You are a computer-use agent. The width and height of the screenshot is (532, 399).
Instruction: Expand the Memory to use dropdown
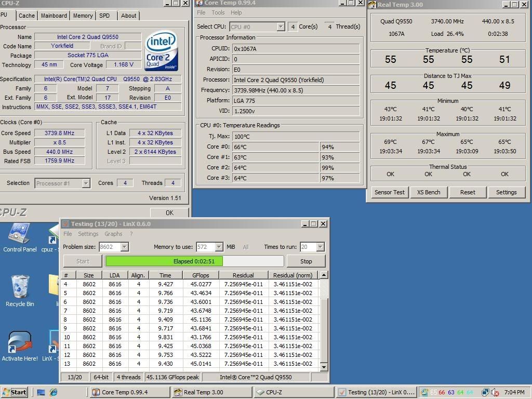(219, 247)
